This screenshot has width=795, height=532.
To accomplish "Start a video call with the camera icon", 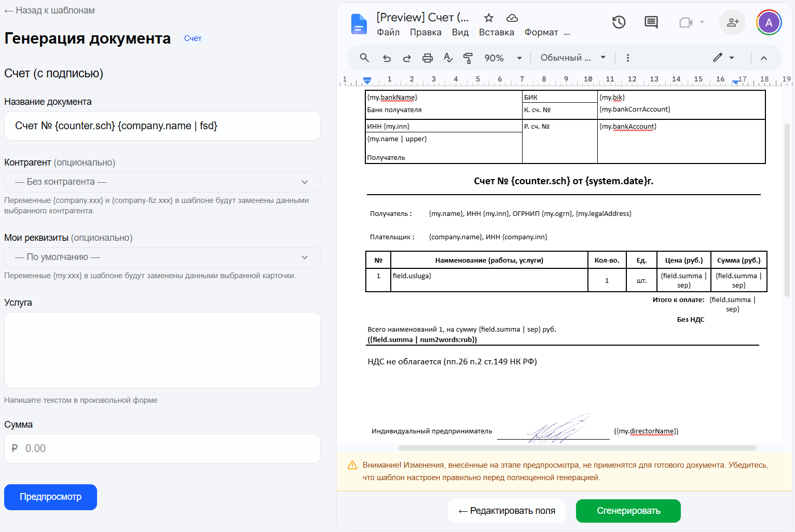I will pyautogui.click(x=686, y=22).
